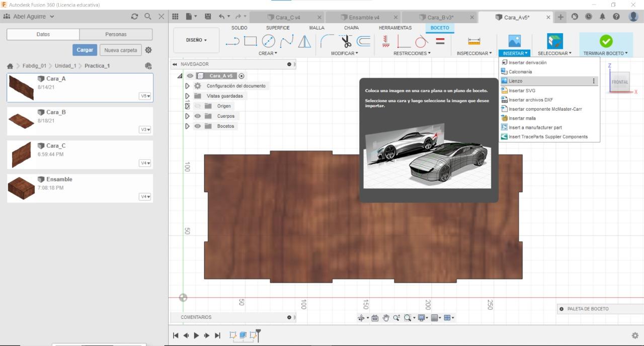Choose the Fillet sketch tool
This screenshot has width=644, height=346.
click(x=327, y=41)
